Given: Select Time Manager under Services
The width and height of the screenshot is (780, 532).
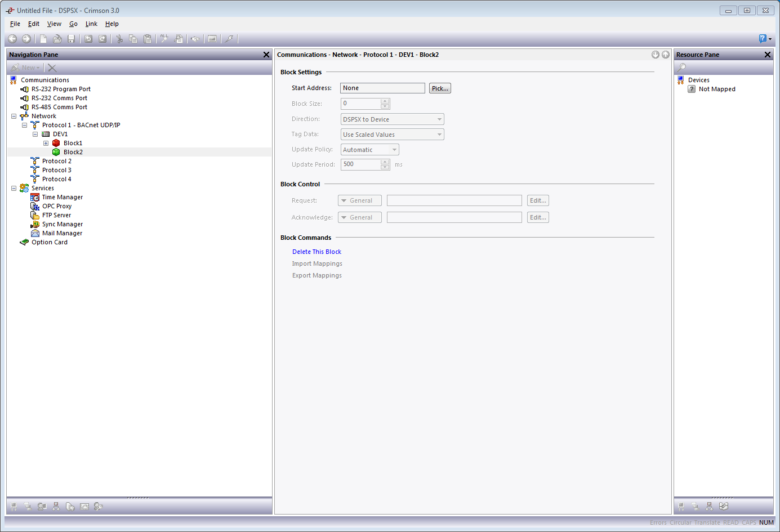Looking at the screenshot, I should 63,197.
